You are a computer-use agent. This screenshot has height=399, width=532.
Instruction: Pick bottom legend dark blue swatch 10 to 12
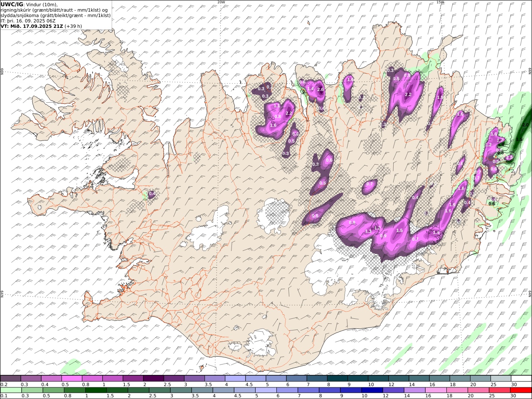point(372,390)
